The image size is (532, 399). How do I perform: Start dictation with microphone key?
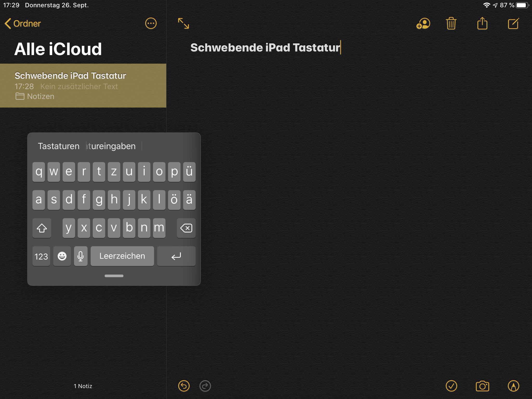click(x=81, y=256)
